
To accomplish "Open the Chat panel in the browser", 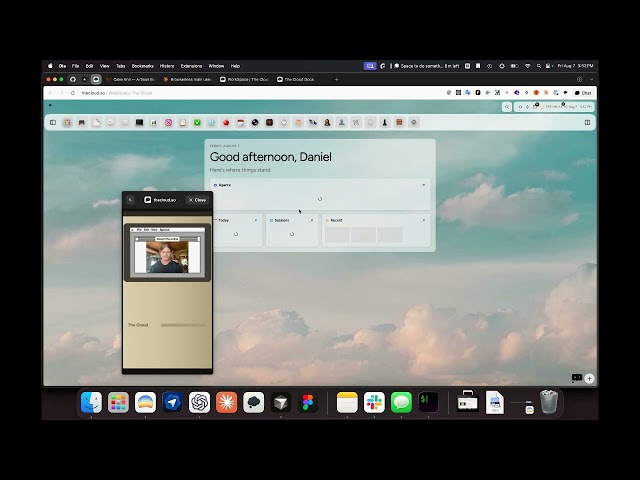I will (583, 93).
